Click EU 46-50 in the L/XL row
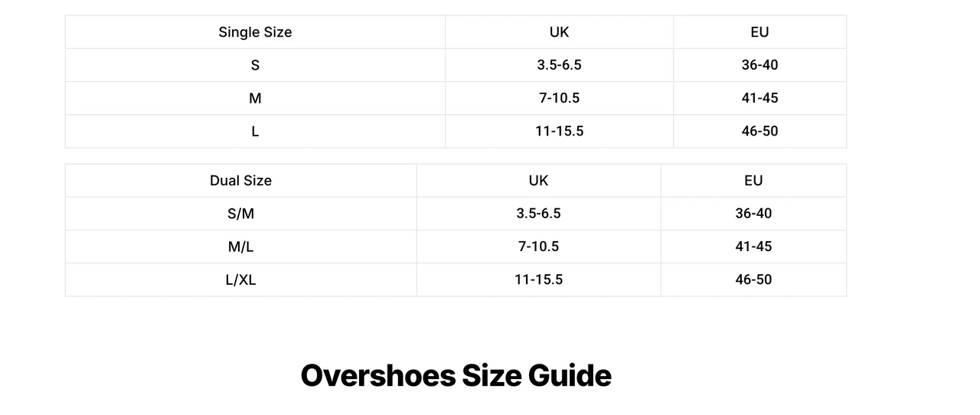980x415 pixels. pos(753,279)
